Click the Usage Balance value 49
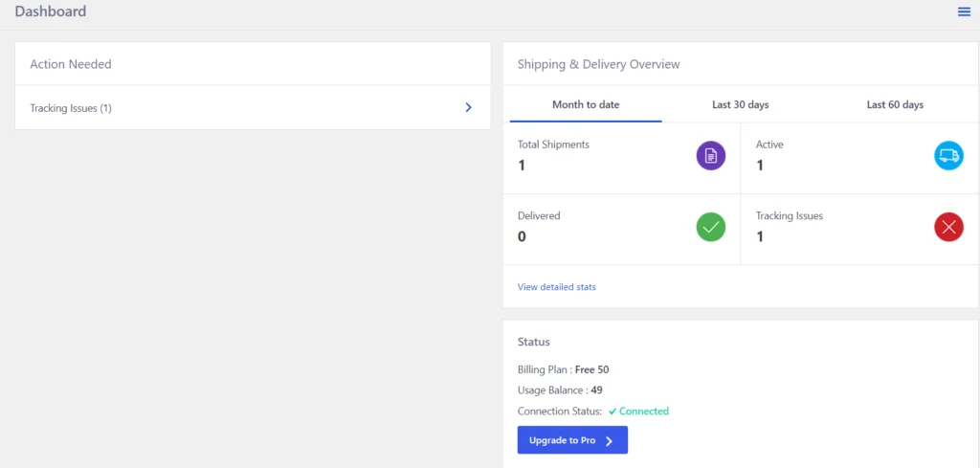This screenshot has height=468, width=980. pos(596,390)
